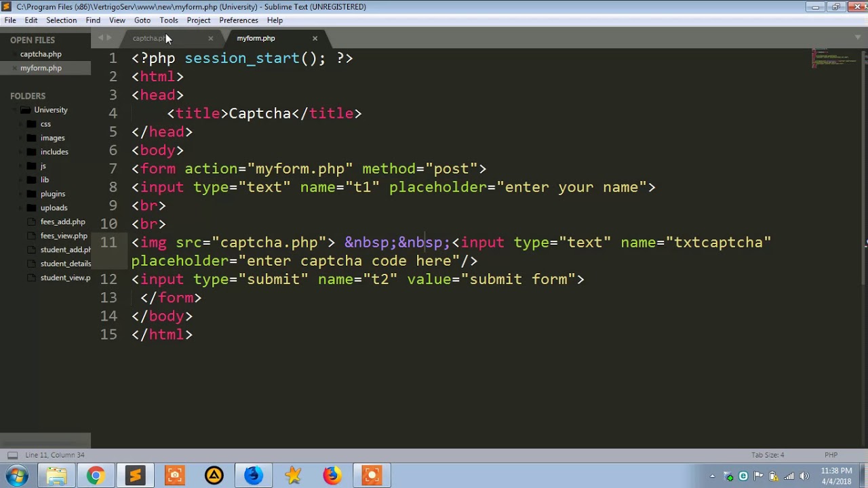
Task: Click the uploads folder icon
Action: 31,208
